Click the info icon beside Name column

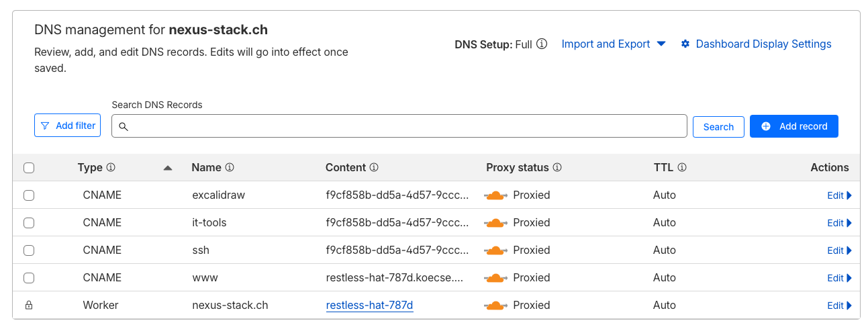point(230,168)
